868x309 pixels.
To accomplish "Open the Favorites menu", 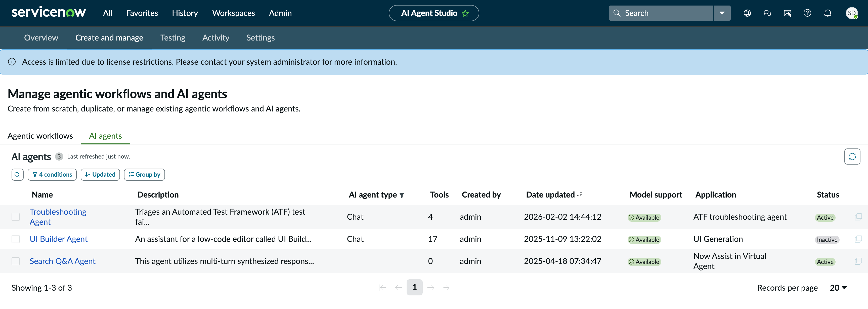I will tap(142, 13).
